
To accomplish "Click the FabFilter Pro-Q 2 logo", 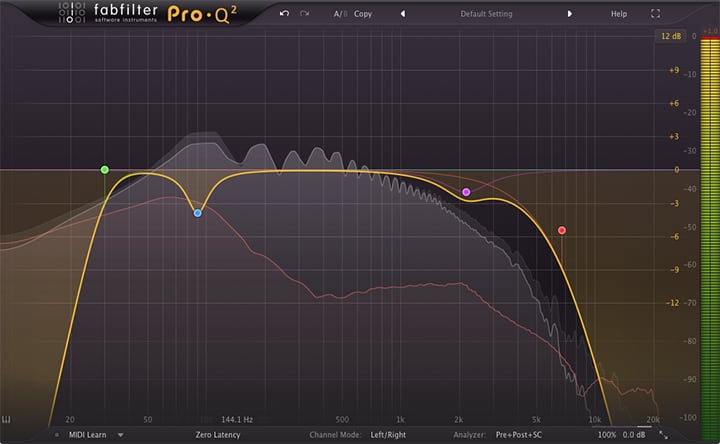I will [148, 13].
